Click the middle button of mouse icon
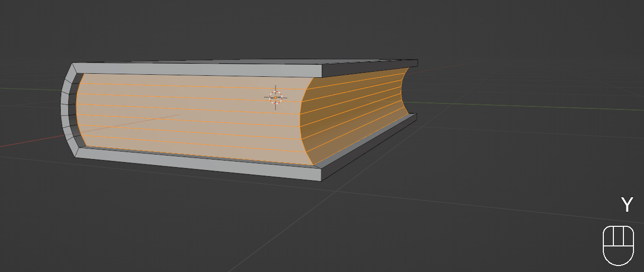Viewport: 644px width, 272px height. click(x=618, y=236)
